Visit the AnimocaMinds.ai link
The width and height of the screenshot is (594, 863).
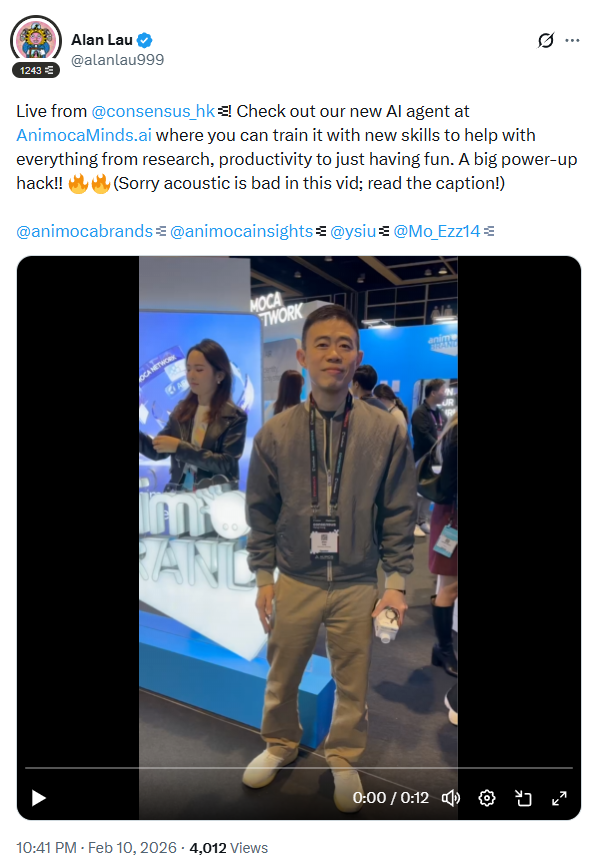tap(84, 135)
